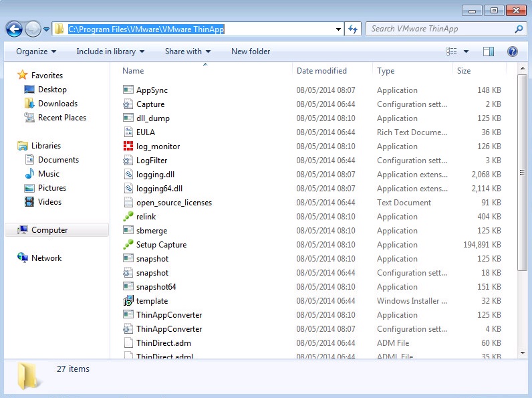The image size is (532, 398).
Task: Select the snapshot 125 KB application row
Action: point(312,258)
